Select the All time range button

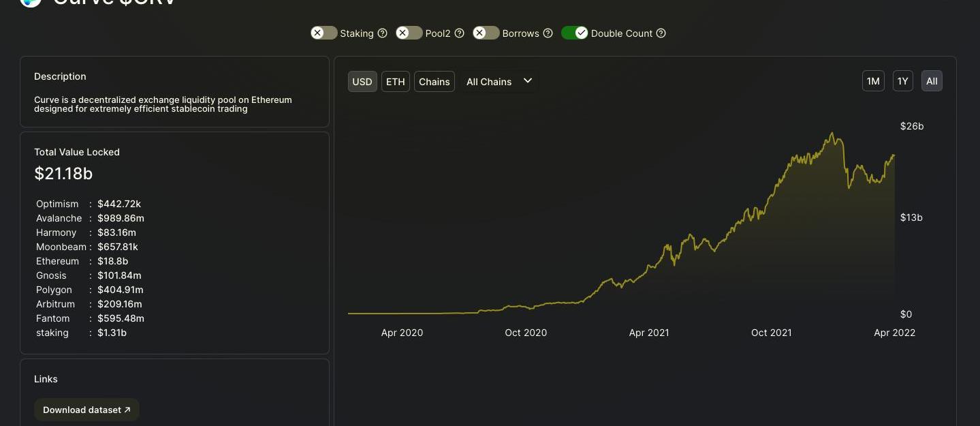click(932, 81)
